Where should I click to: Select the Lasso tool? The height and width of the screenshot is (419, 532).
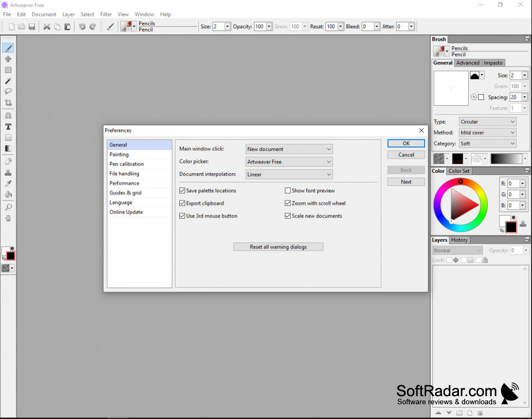click(8, 92)
